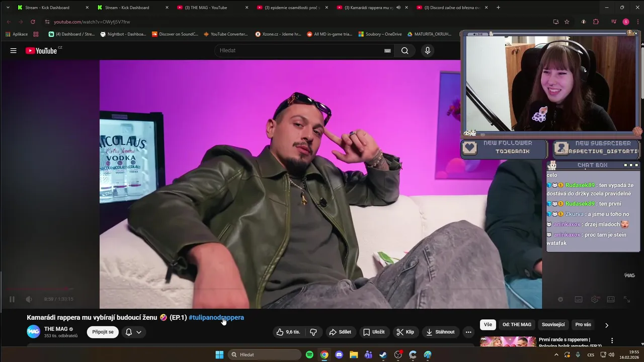Open the three-dot more actions menu

tap(468, 332)
